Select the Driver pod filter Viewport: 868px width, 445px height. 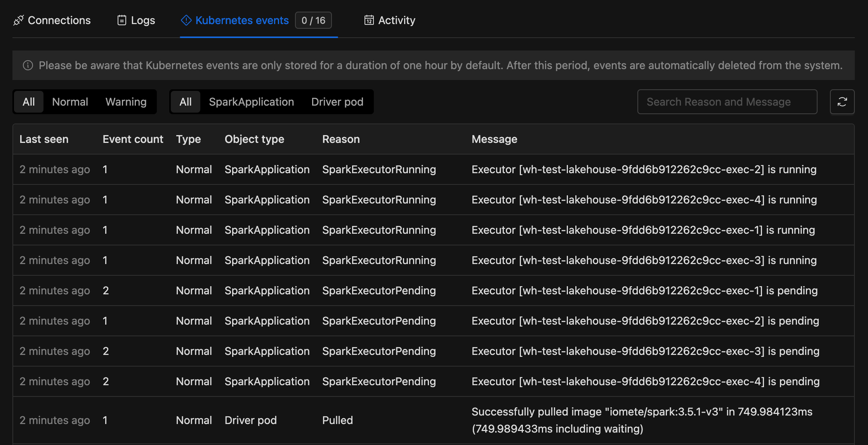[337, 102]
